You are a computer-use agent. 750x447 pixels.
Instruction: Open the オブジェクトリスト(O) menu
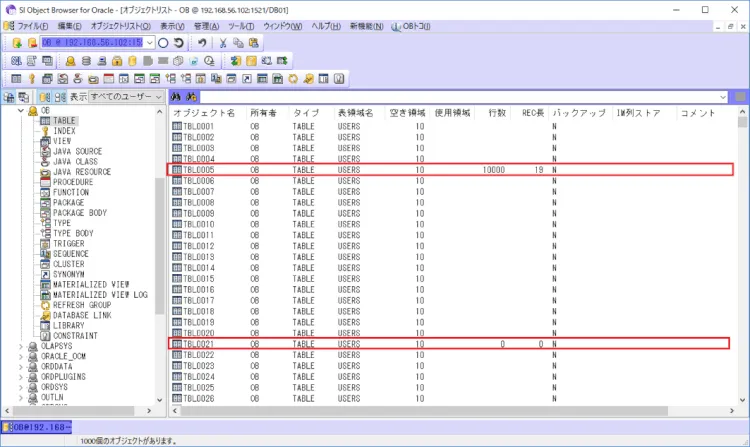tap(121, 26)
